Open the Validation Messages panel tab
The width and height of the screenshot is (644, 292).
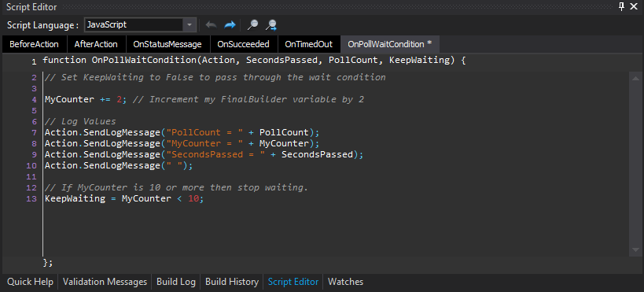pyautogui.click(x=105, y=282)
